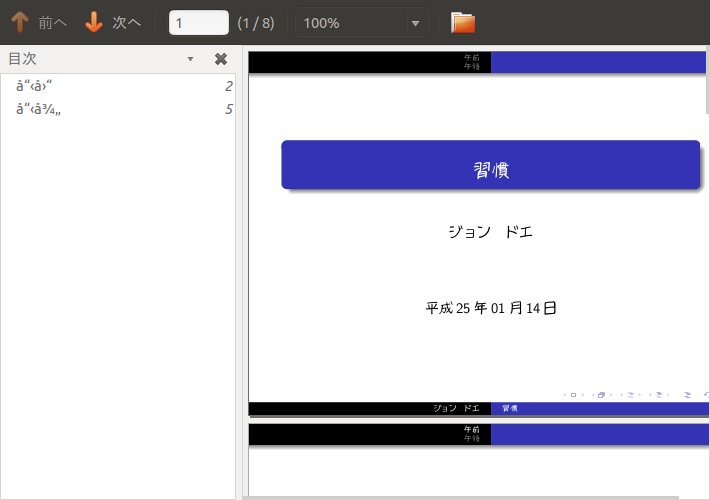Click the 午後 section link in first slide header

coord(471,66)
